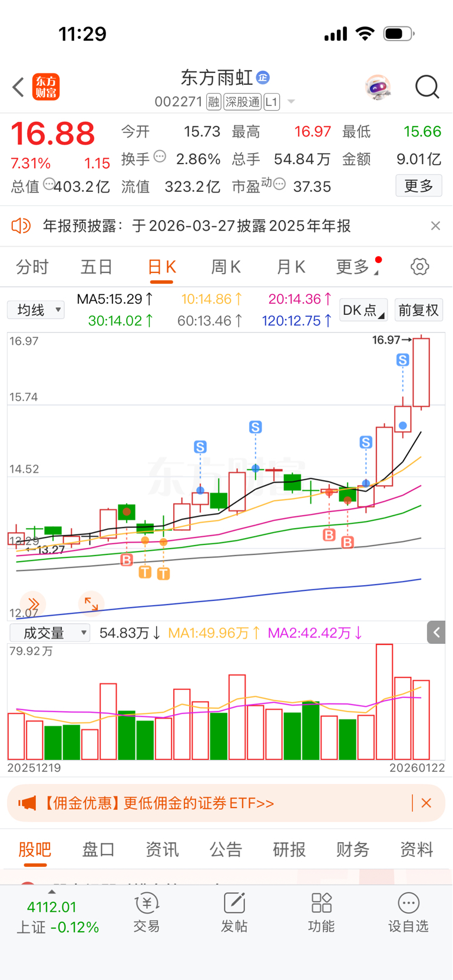This screenshot has width=453, height=980.
Task: Switch to 资料 tab
Action: pos(416,850)
